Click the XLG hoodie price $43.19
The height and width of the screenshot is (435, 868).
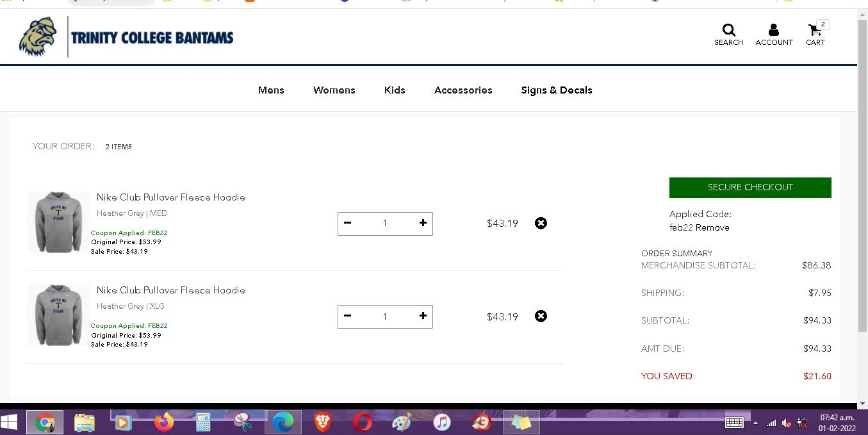pos(502,316)
